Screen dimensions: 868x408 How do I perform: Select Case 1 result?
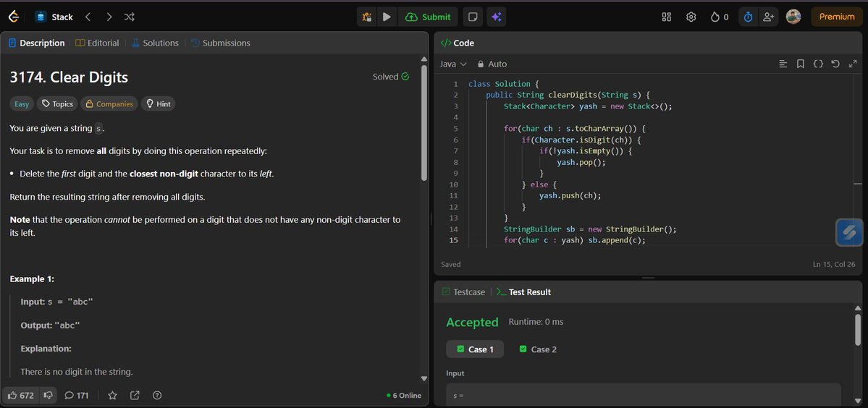pyautogui.click(x=475, y=349)
